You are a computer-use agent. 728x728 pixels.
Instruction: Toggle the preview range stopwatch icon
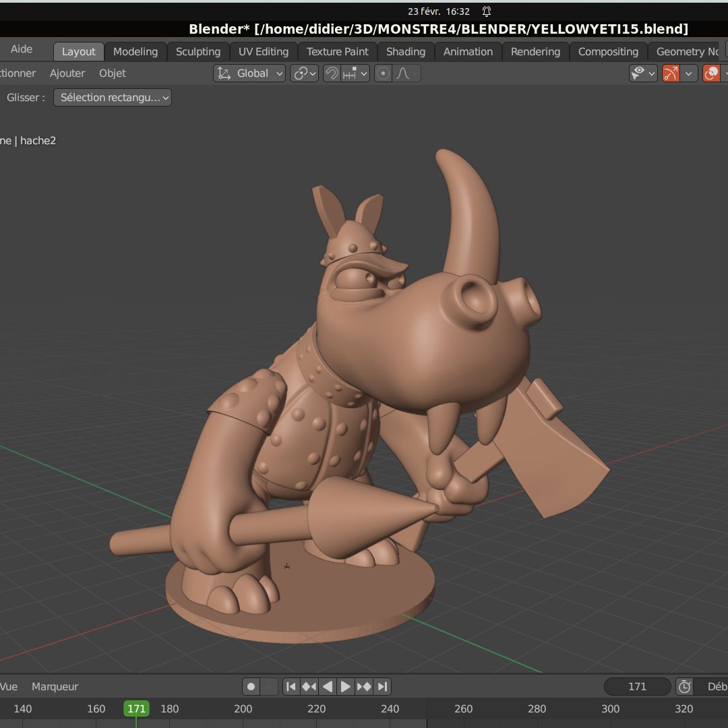(x=684, y=686)
